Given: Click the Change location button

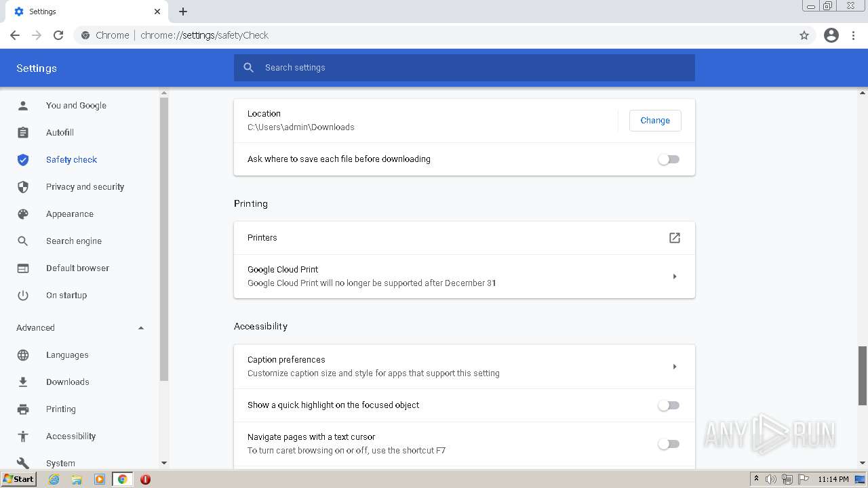Looking at the screenshot, I should pos(654,121).
